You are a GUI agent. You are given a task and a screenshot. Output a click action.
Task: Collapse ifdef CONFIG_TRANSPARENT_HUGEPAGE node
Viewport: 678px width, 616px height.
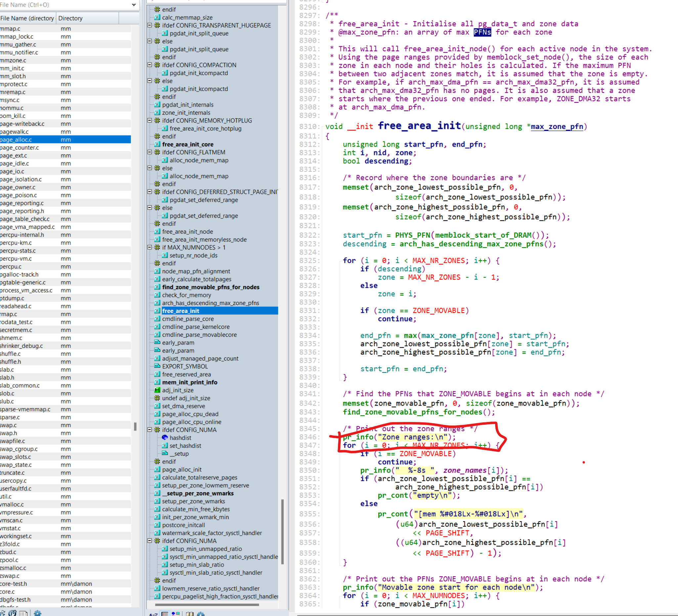(150, 25)
